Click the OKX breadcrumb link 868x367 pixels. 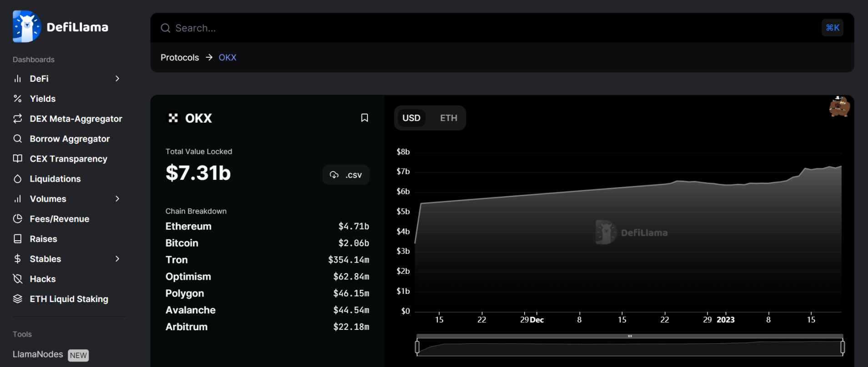coord(227,57)
